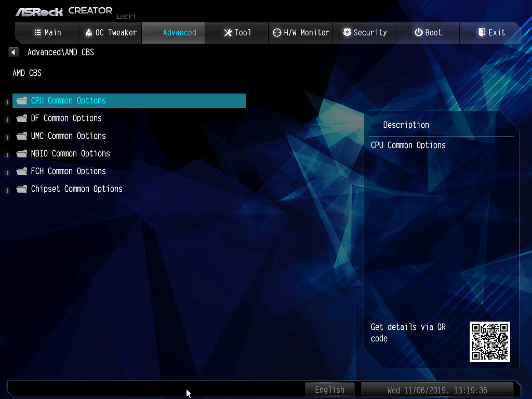Viewport: 532px width, 399px height.
Task: Click the FCH Common Options folder icon
Action: (x=21, y=171)
